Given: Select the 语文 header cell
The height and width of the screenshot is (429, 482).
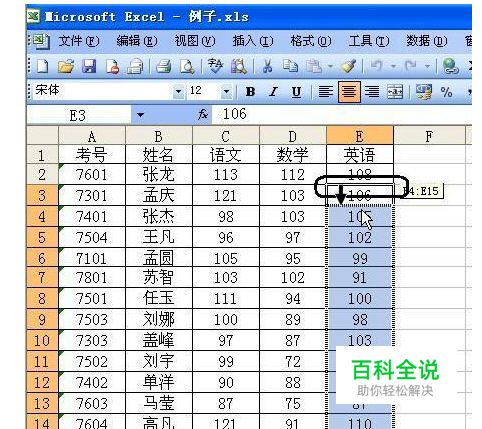Looking at the screenshot, I should 226,155.
